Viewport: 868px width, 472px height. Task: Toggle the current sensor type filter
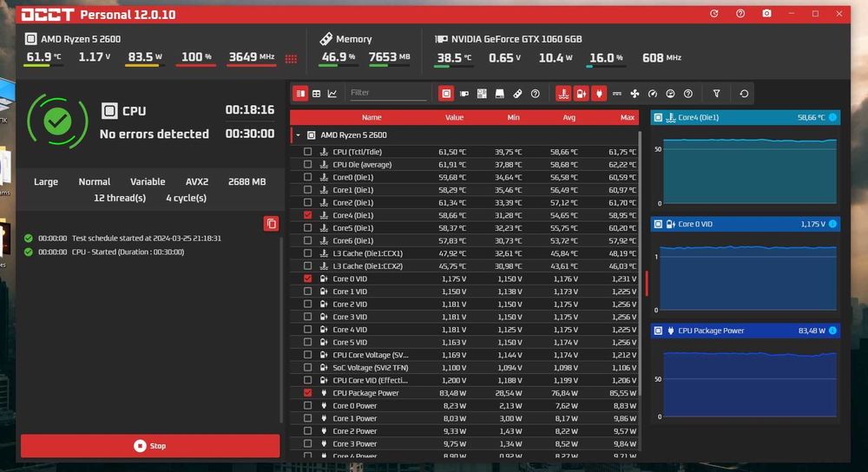pyautogui.click(x=616, y=94)
